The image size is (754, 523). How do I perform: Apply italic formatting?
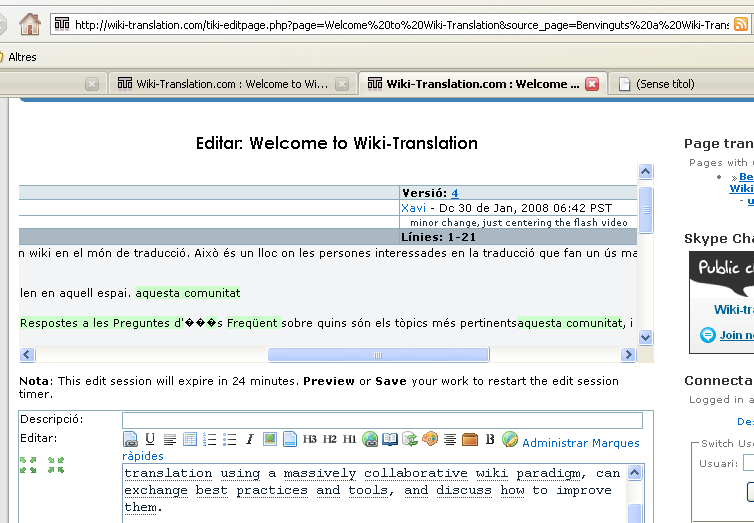250,439
